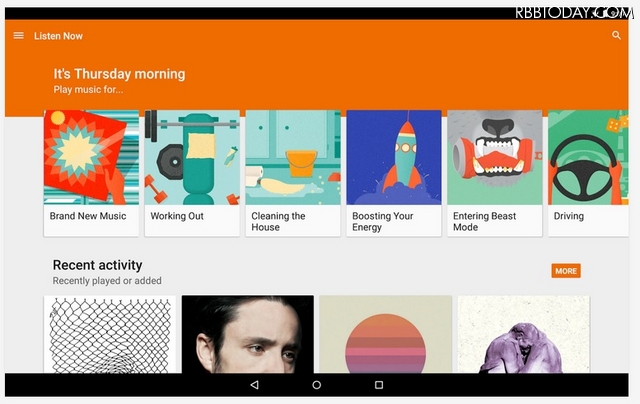Open the hamburger navigation menu

18,36
